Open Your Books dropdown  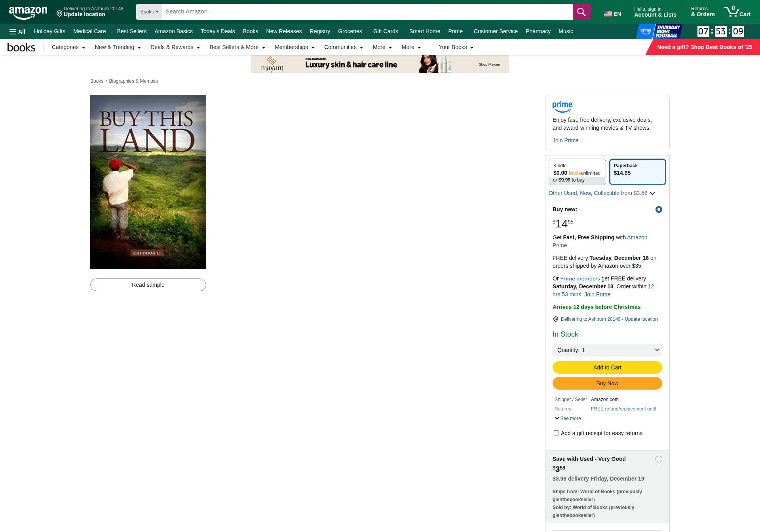[456, 47]
